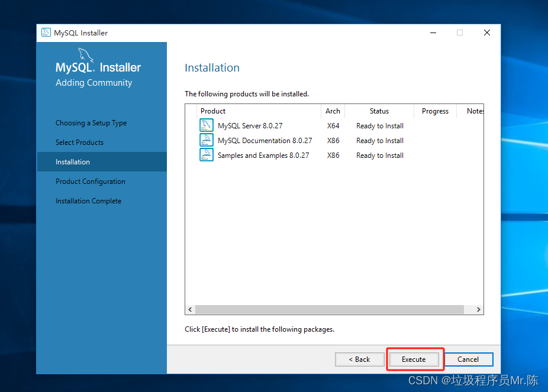Viewport: 548px width, 392px height.
Task: Minimize the MySQL Installer window
Action: tap(433, 33)
